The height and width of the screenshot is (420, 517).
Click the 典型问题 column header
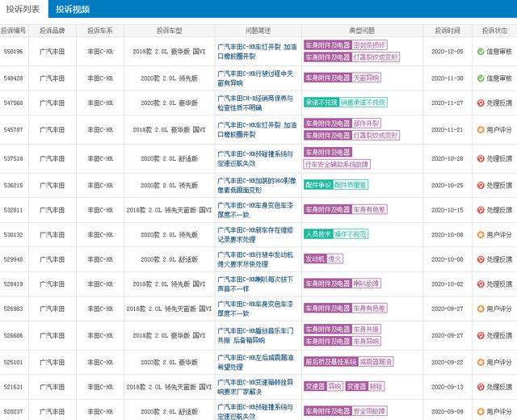pos(362,31)
